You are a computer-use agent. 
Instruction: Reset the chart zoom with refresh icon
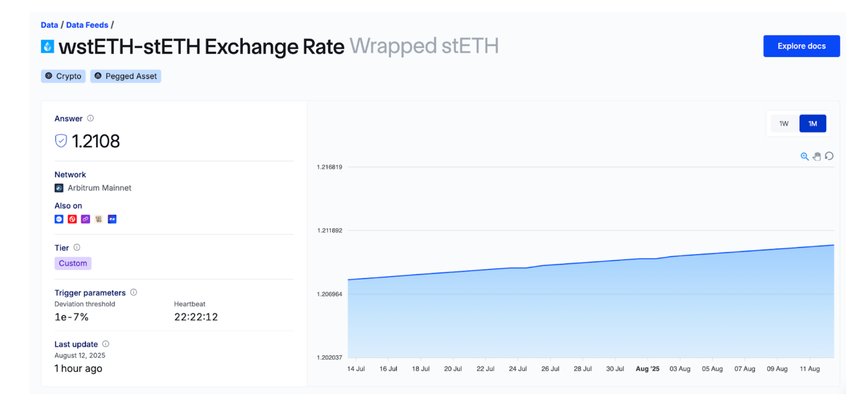click(x=829, y=156)
